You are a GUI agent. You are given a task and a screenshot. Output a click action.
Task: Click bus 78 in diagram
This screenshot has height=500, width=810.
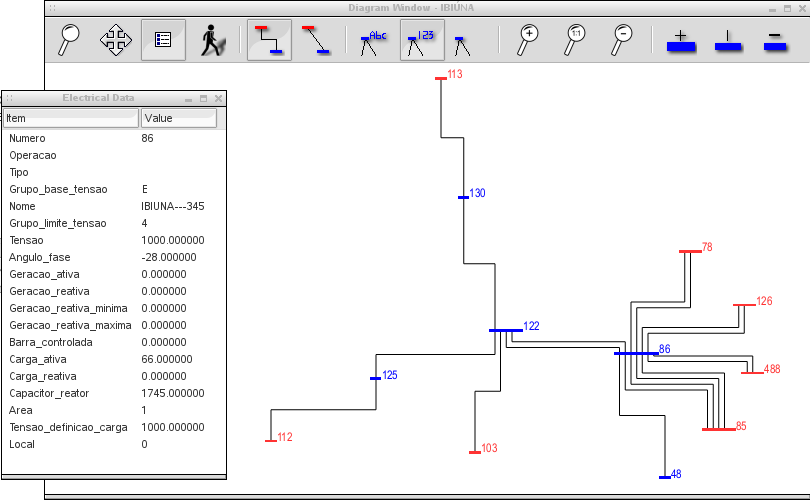pyautogui.click(x=690, y=252)
